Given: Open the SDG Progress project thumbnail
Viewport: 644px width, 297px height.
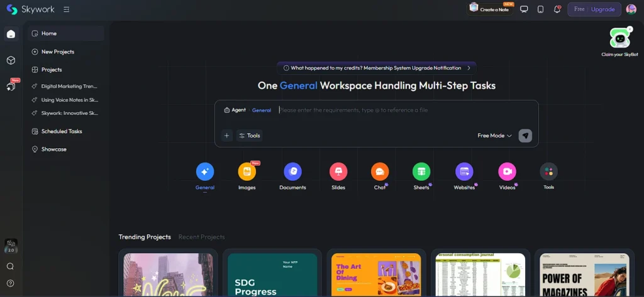Looking at the screenshot, I should (272, 273).
